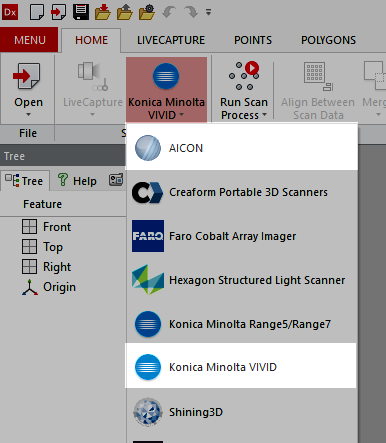Choose Hexagon Structured Light Scanner

click(x=242, y=280)
